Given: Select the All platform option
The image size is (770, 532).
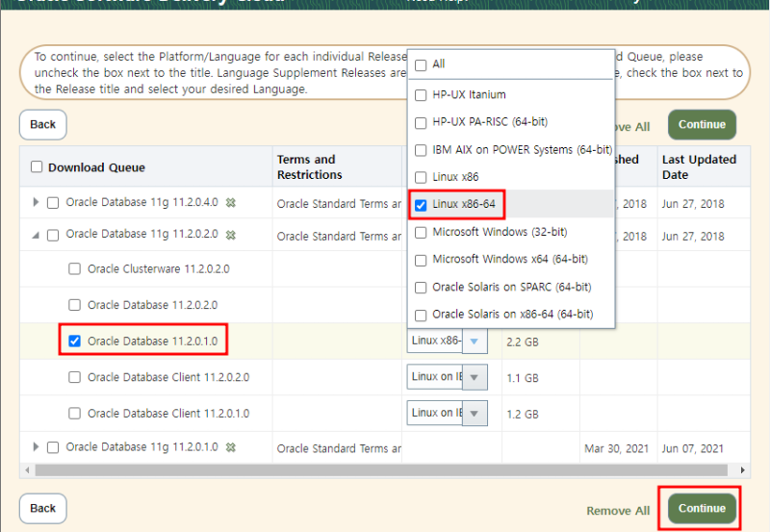Looking at the screenshot, I should tap(421, 64).
